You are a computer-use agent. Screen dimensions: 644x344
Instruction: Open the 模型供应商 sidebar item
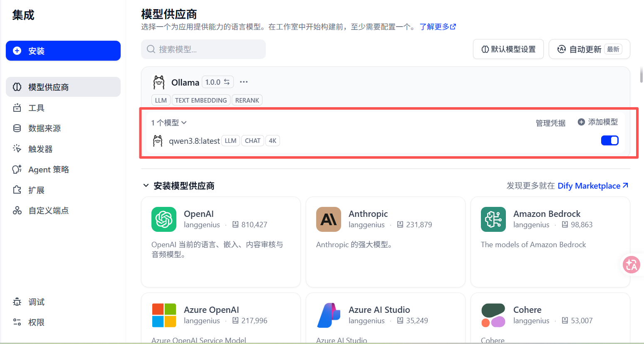(x=63, y=87)
